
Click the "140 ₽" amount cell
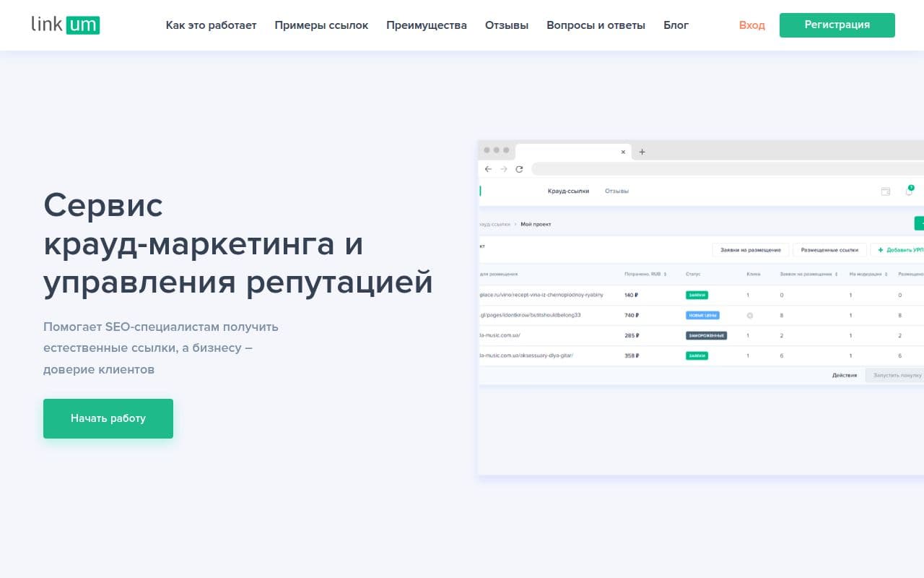[632, 295]
